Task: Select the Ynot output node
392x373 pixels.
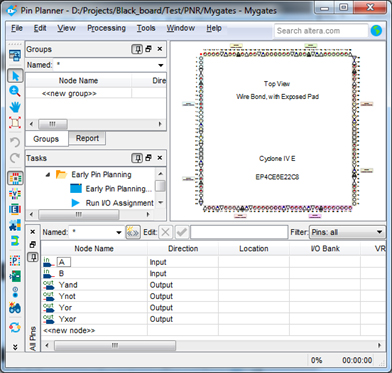Action: pos(67,296)
